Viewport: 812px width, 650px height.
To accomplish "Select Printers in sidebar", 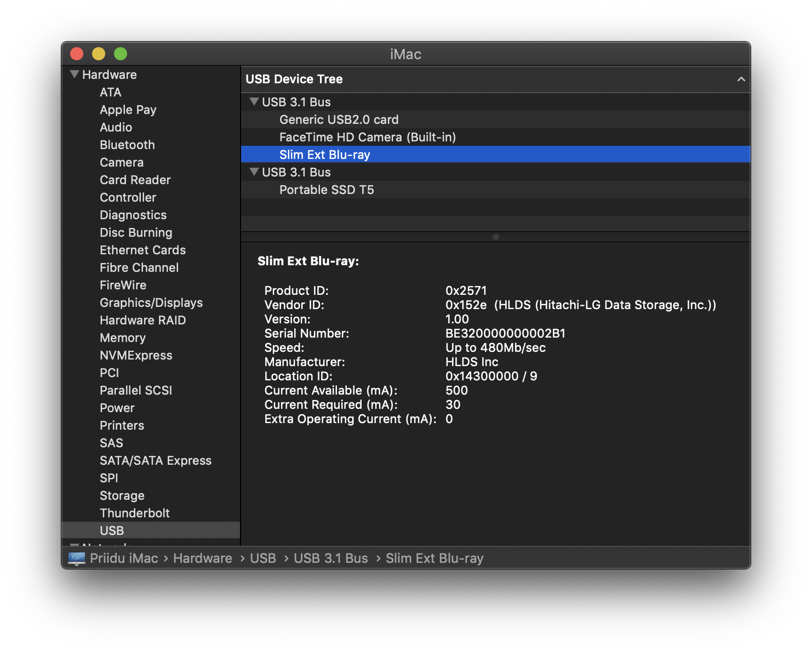I will click(122, 425).
